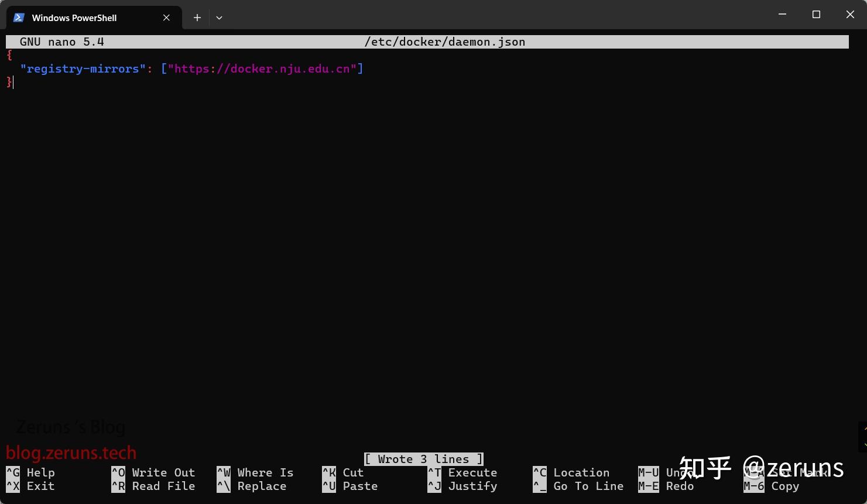Click the Write Out shortcut

[x=153, y=472]
